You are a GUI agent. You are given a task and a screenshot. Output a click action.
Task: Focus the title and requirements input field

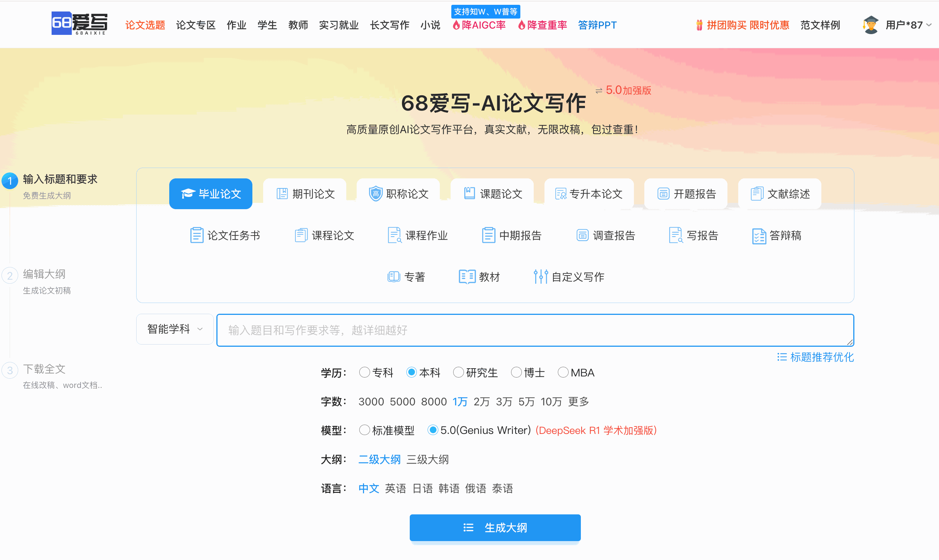[x=535, y=330]
